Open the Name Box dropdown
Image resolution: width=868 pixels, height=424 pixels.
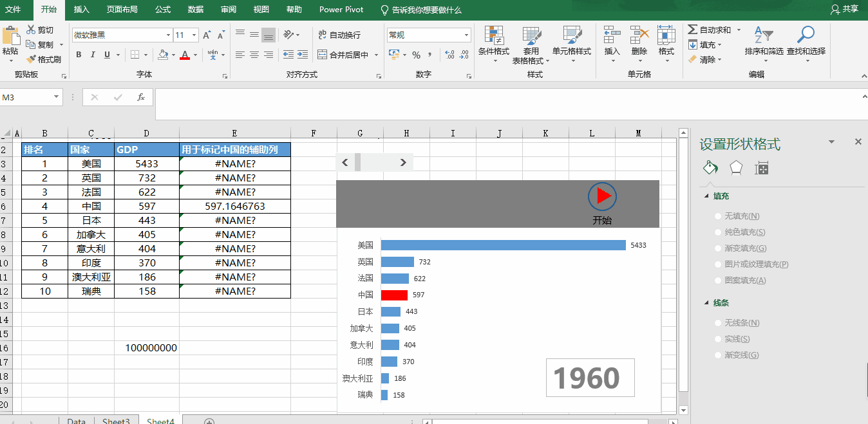click(57, 97)
